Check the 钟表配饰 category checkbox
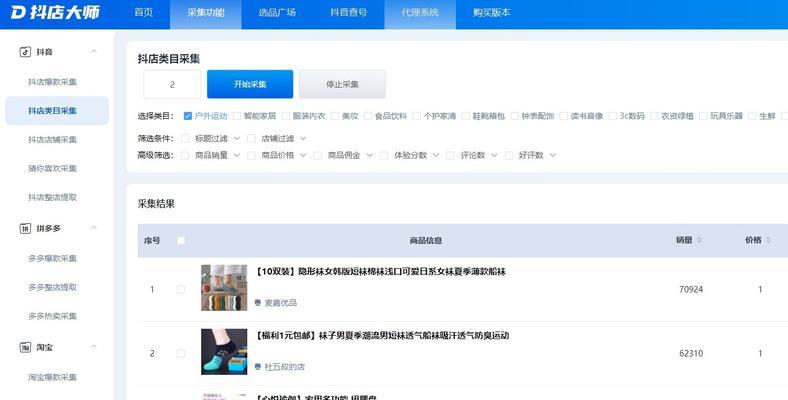This screenshot has height=400, width=788. (515, 116)
